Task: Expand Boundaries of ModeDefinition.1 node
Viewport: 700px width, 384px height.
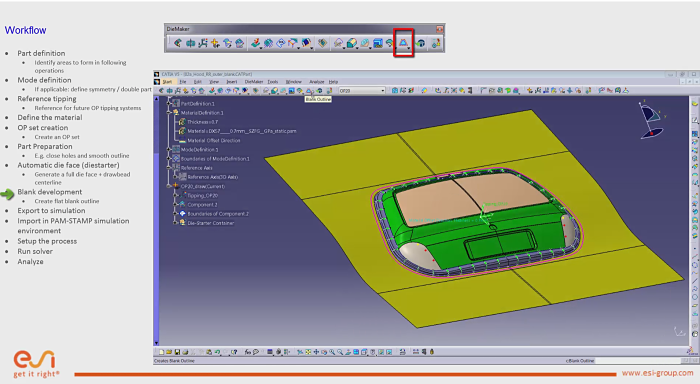Action: (x=169, y=159)
